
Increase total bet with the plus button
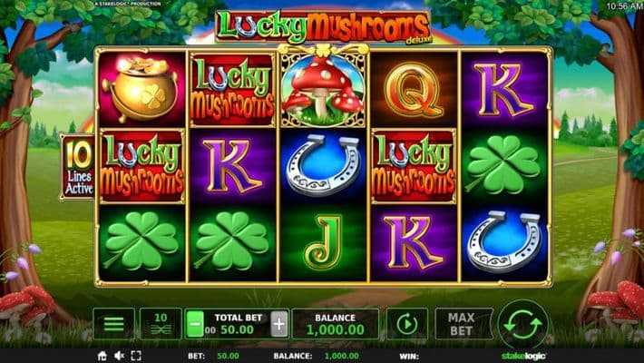pyautogui.click(x=278, y=324)
